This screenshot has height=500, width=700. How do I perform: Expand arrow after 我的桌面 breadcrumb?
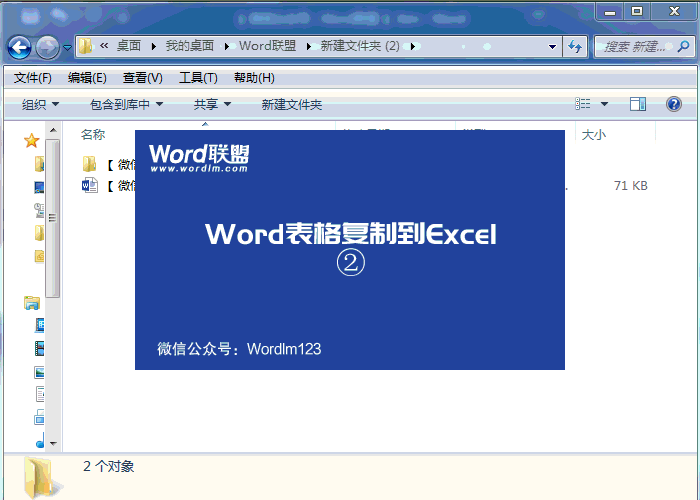click(x=227, y=46)
